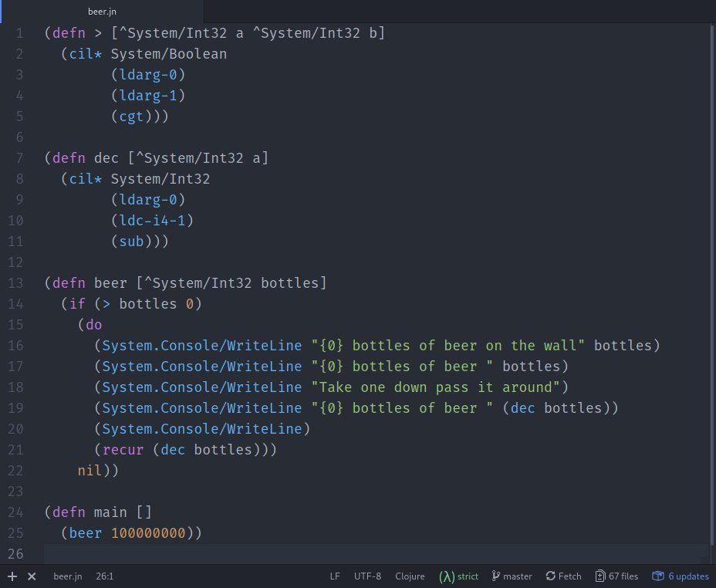The width and height of the screenshot is (716, 588).
Task: Click the 26:1 cursor position indicator
Action: [x=106, y=576]
